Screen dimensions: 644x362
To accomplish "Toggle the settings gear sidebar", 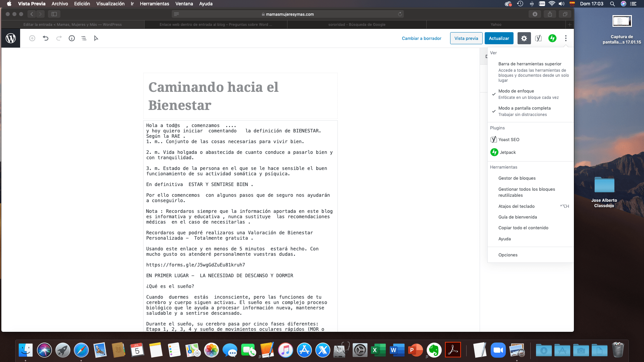I will (x=524, y=38).
